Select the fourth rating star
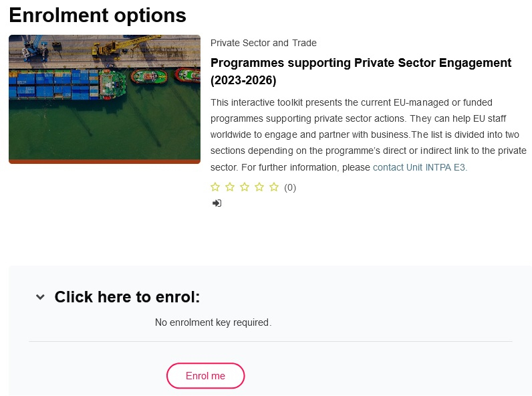 point(259,187)
